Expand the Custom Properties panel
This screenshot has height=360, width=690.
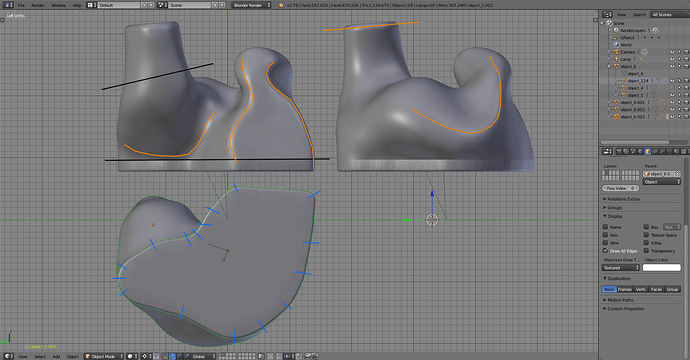pos(625,309)
